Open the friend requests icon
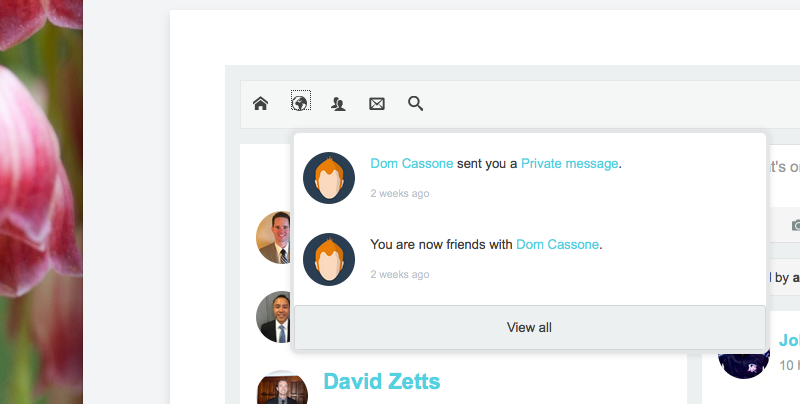Screen dimensions: 800x404 (338, 104)
